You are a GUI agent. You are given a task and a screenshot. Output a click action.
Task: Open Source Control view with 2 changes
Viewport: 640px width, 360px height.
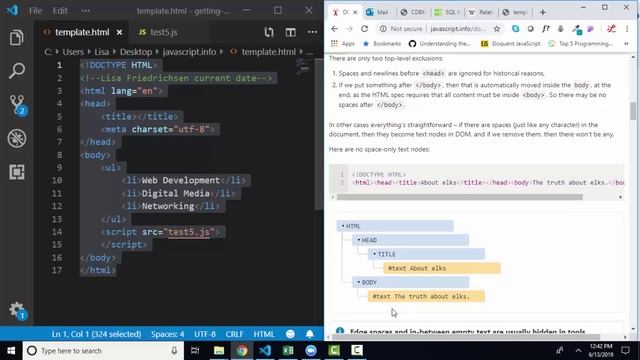click(17, 104)
